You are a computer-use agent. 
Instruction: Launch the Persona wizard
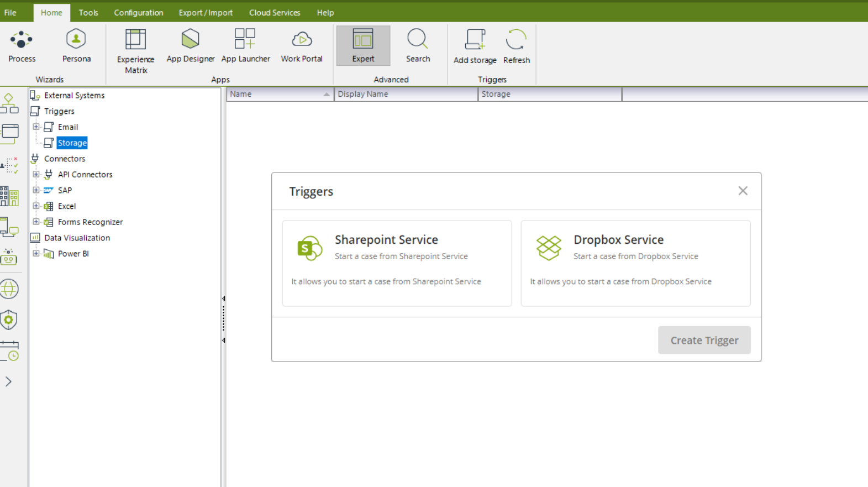[x=76, y=46]
